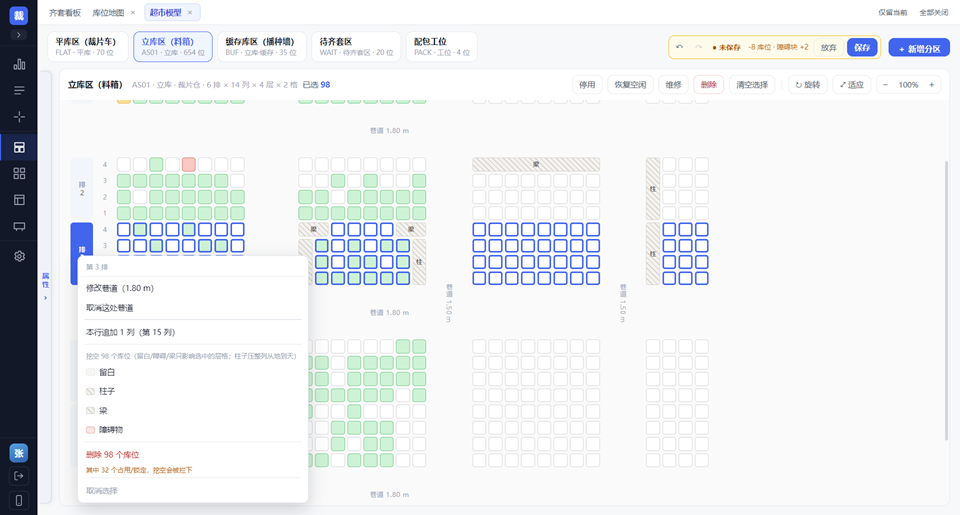Viewport: 960px width, 515px height.
Task: Click the mobile phone icon in sidebar
Action: 18,500
